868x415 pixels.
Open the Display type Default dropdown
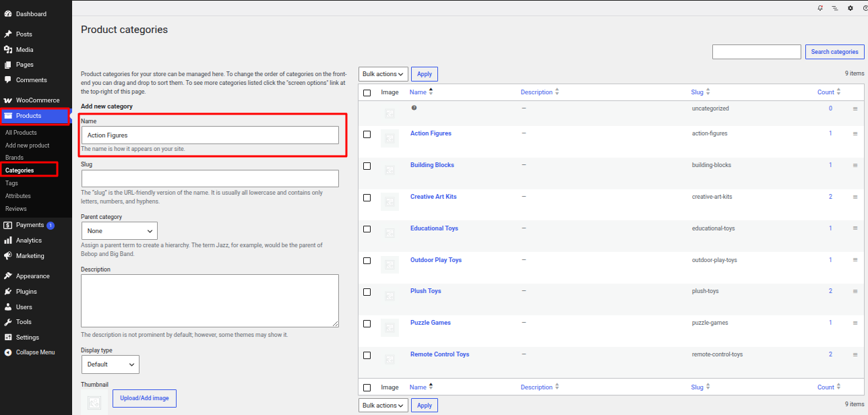pyautogui.click(x=110, y=364)
